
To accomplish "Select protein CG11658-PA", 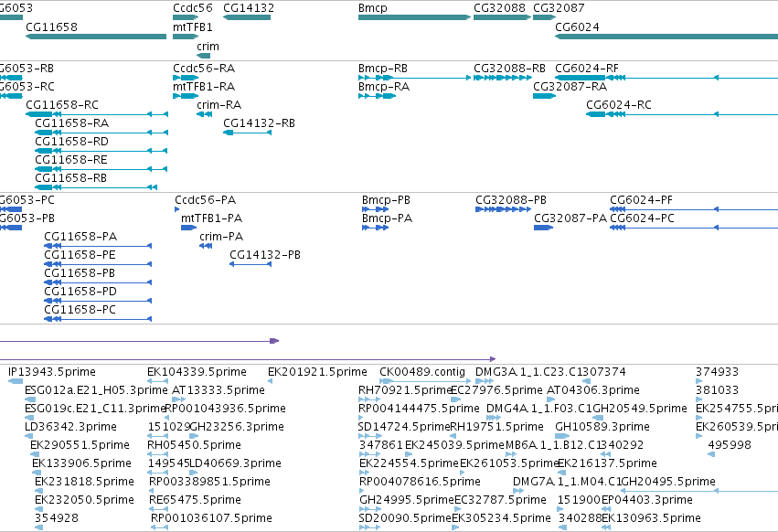I will tap(98, 246).
